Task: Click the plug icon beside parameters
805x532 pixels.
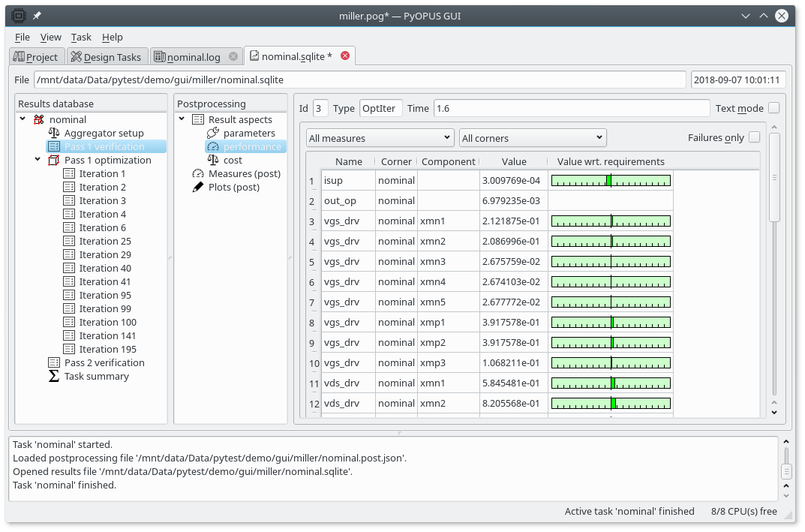Action: [213, 133]
